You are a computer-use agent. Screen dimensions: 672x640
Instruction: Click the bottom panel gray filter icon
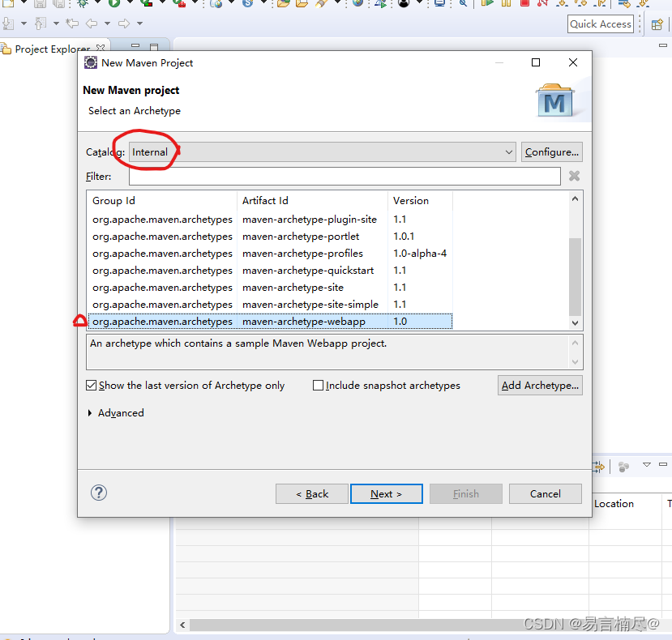[623, 467]
